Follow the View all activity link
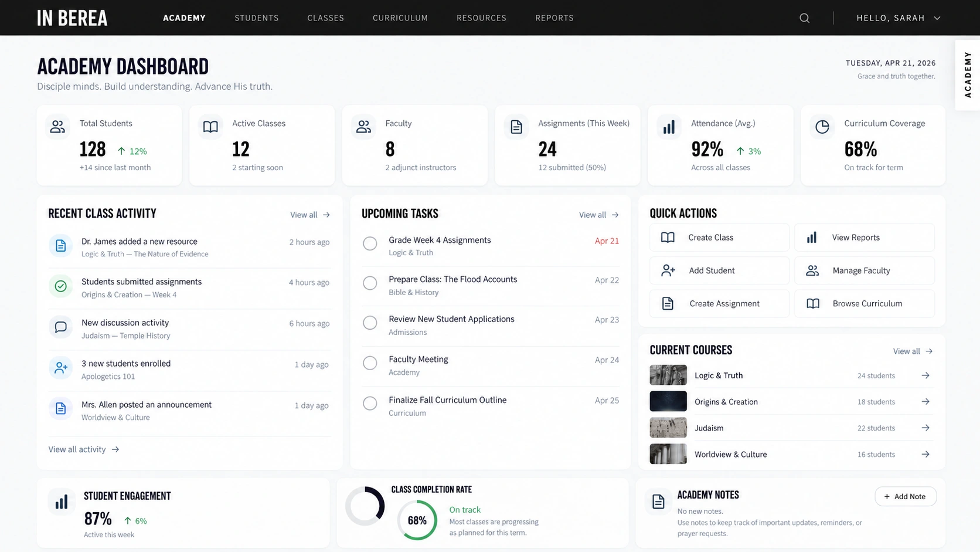This screenshot has height=552, width=980. (x=84, y=449)
